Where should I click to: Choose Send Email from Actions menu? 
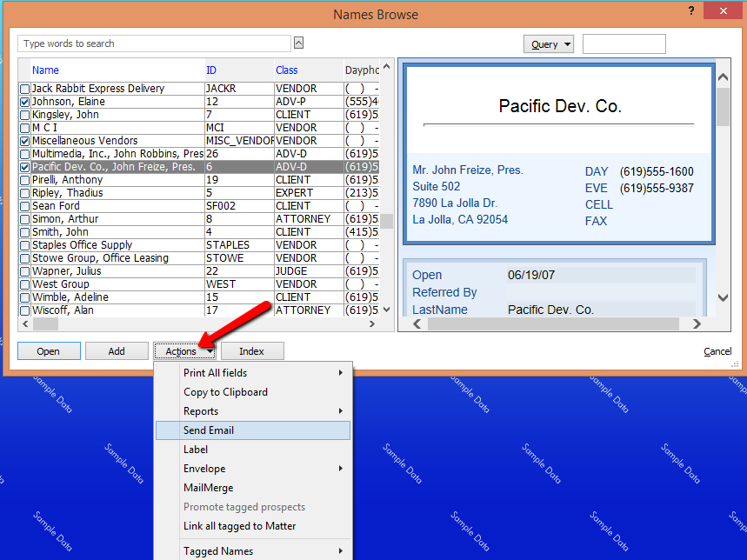(253, 430)
